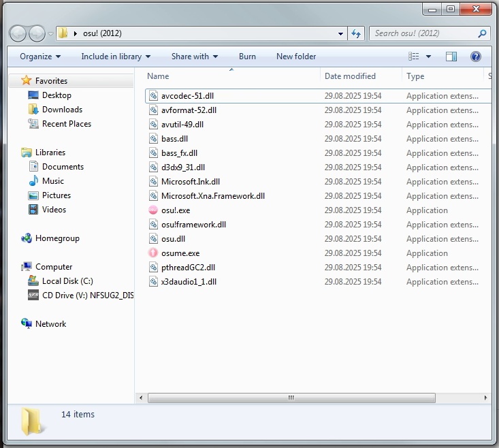
Task: Click the osume.exe updater icon
Action: 153,253
